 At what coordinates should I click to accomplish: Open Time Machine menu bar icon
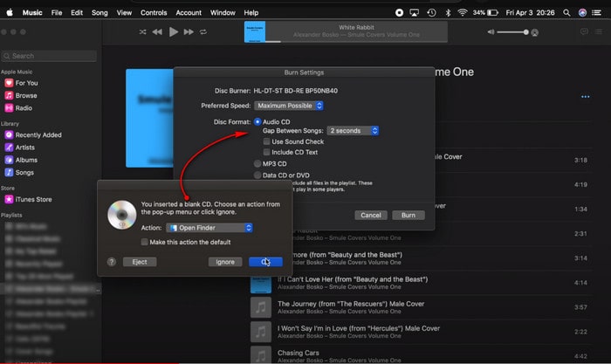431,12
